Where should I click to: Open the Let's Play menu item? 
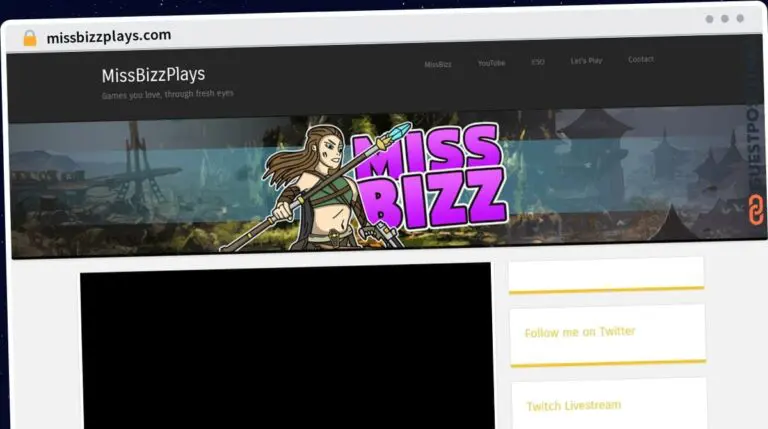click(x=586, y=61)
